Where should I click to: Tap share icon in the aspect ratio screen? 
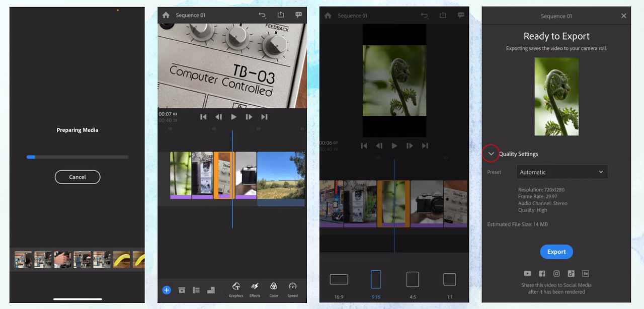tap(443, 16)
